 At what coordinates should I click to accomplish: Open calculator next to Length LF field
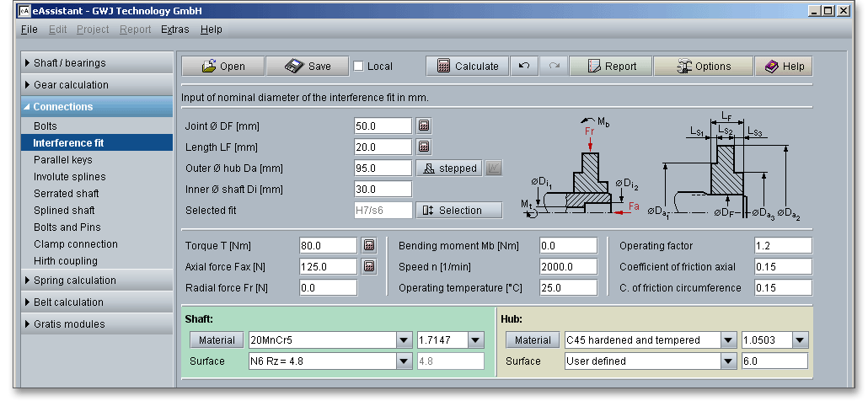click(x=424, y=147)
